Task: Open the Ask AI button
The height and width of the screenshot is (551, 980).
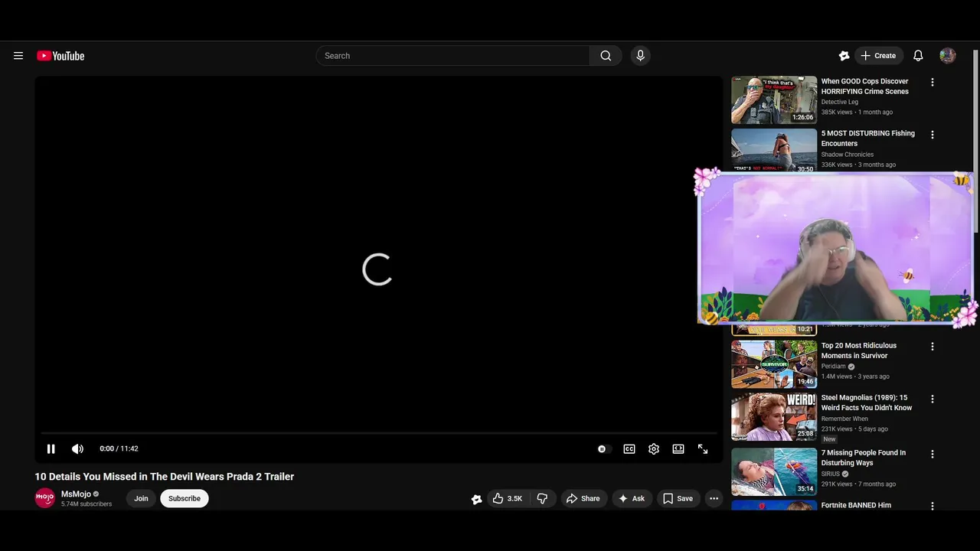Action: [x=632, y=498]
